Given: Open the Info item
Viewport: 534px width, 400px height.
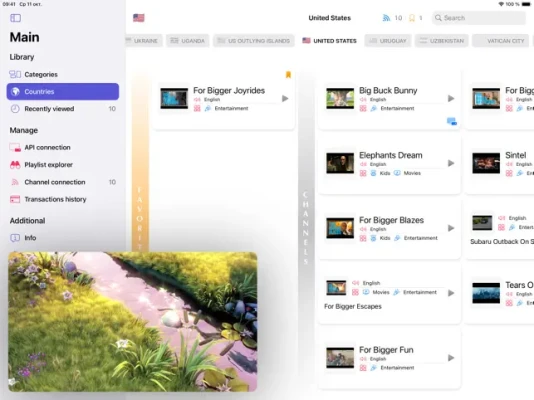Looking at the screenshot, I should (x=63, y=238).
